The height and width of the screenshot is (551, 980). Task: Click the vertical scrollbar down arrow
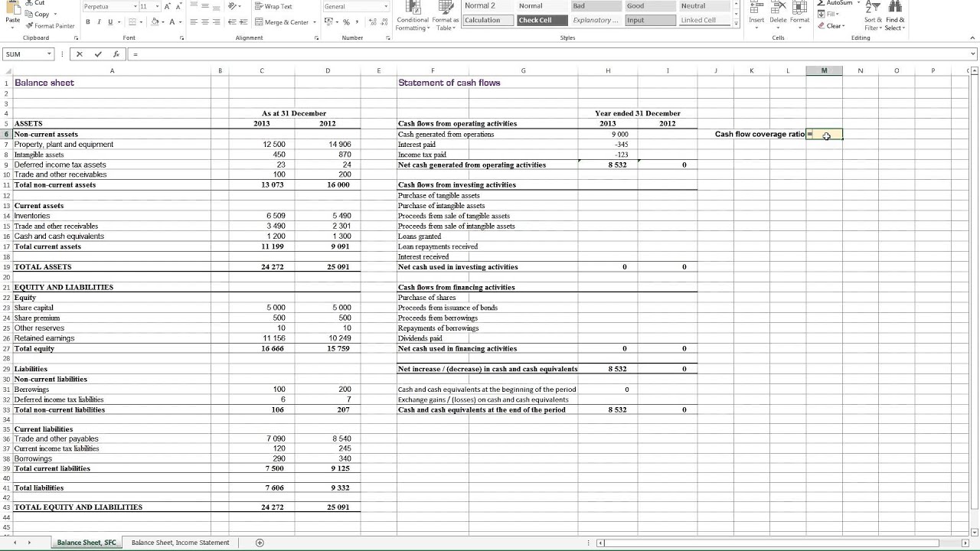pyautogui.click(x=974, y=532)
